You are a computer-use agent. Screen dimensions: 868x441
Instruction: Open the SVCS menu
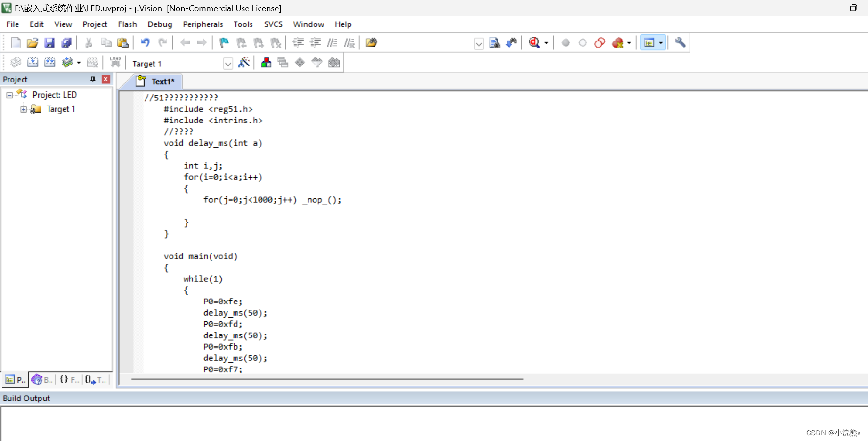(273, 24)
